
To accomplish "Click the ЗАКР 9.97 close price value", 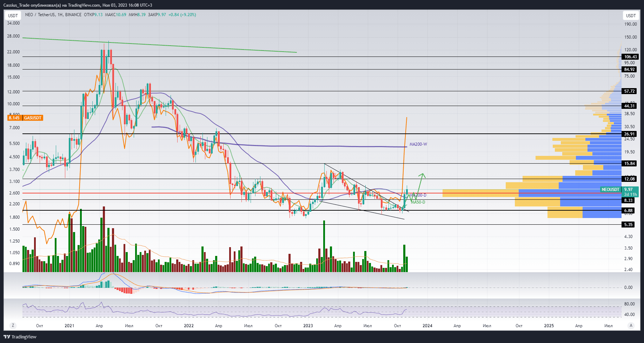I will (157, 15).
